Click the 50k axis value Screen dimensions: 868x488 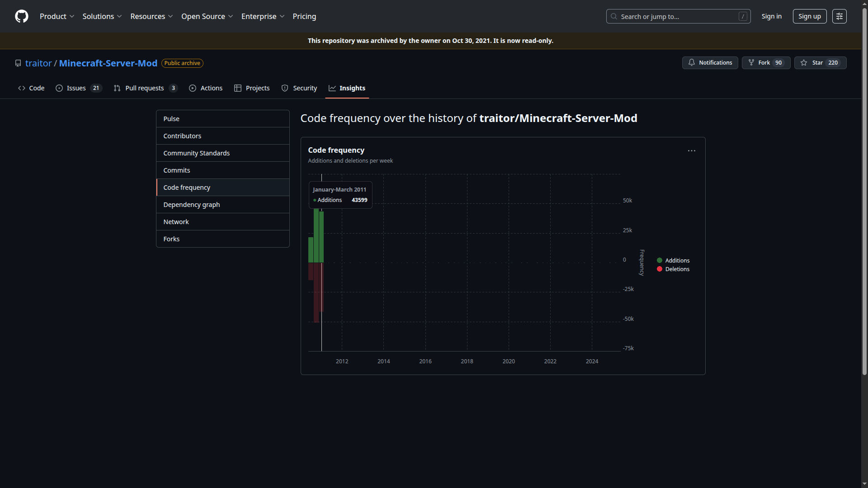point(627,201)
